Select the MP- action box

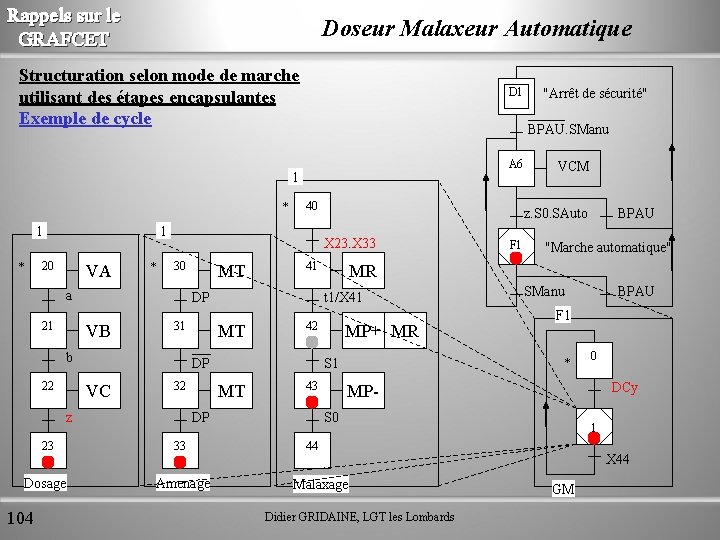click(x=363, y=390)
